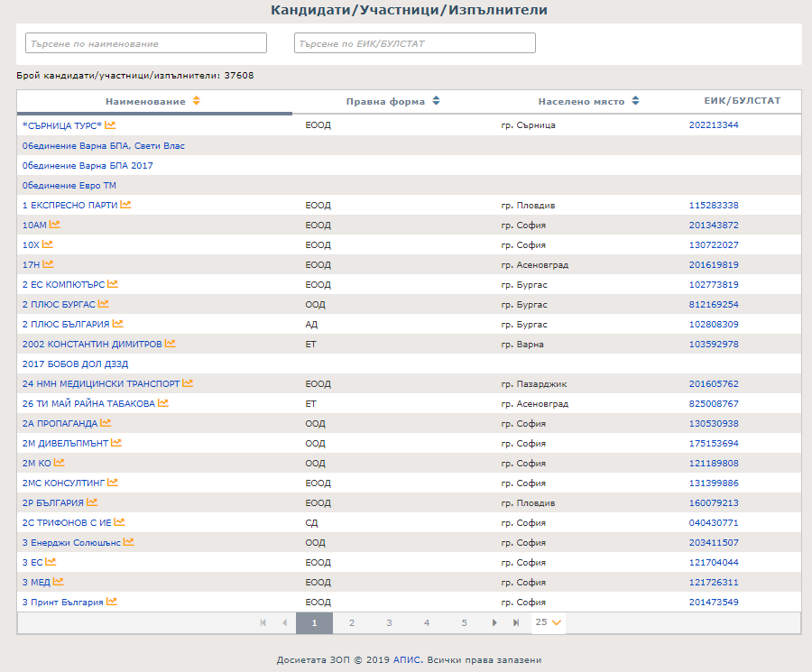The width and height of the screenshot is (812, 672).
Task: Click the search by name input field
Action: 145,43
